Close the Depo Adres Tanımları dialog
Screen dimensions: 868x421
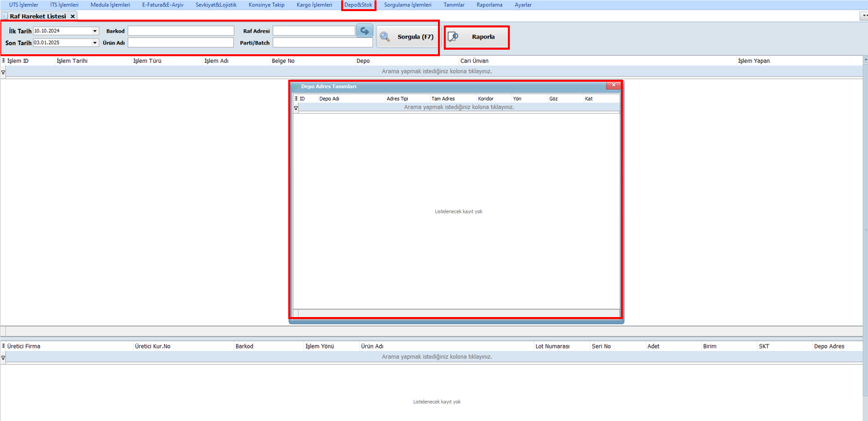(612, 86)
